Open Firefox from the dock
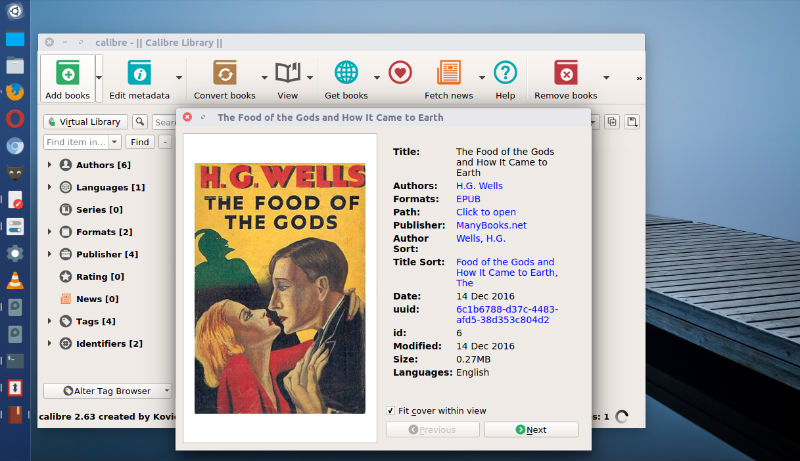Screen dimensions: 800x461 tap(15, 92)
